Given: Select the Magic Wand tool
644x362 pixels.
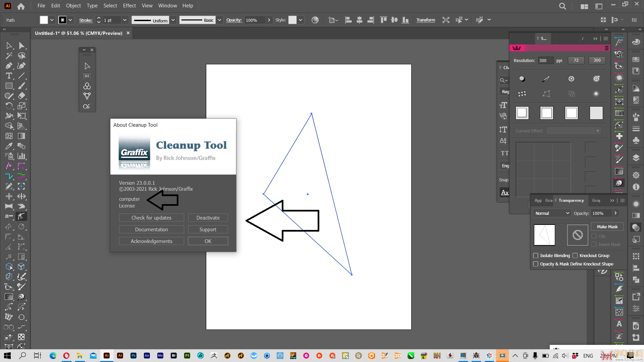Looking at the screenshot, I should [9, 56].
